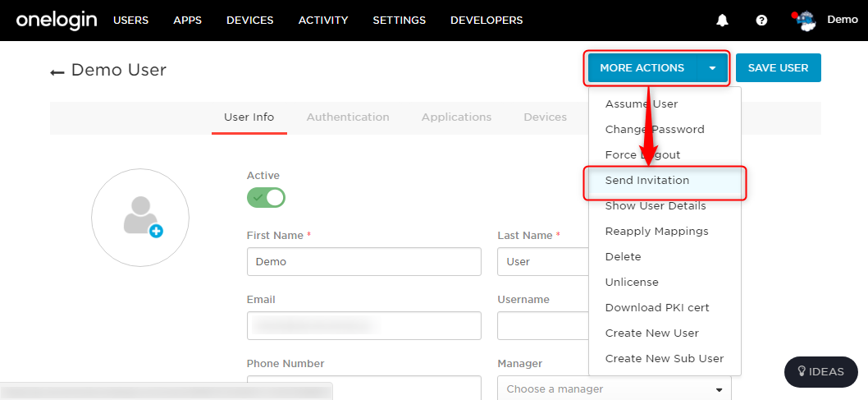Add photo using the blue plus icon

tap(156, 231)
